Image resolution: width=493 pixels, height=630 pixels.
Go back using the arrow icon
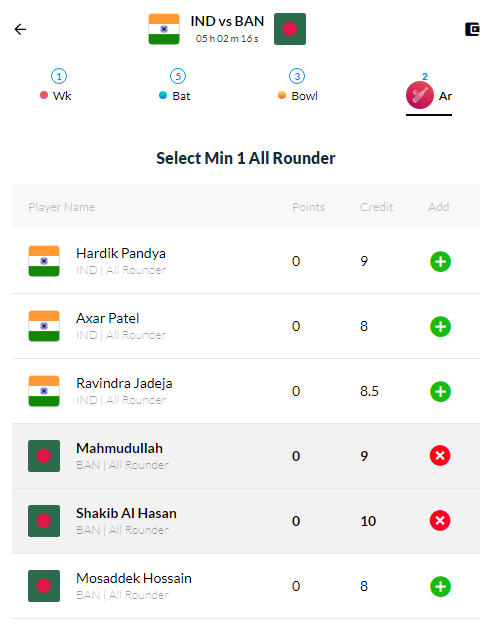tap(20, 29)
